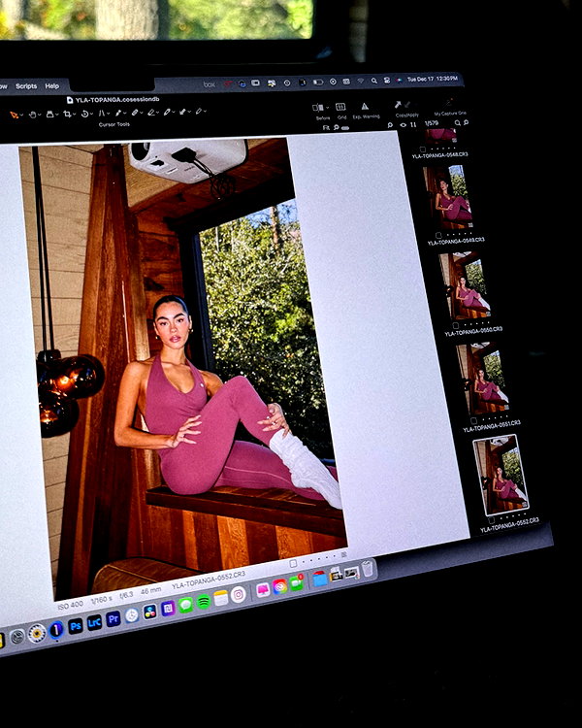582x728 pixels.
Task: Expand the Select cursor tool dropdown arrow
Action: (x=21, y=116)
